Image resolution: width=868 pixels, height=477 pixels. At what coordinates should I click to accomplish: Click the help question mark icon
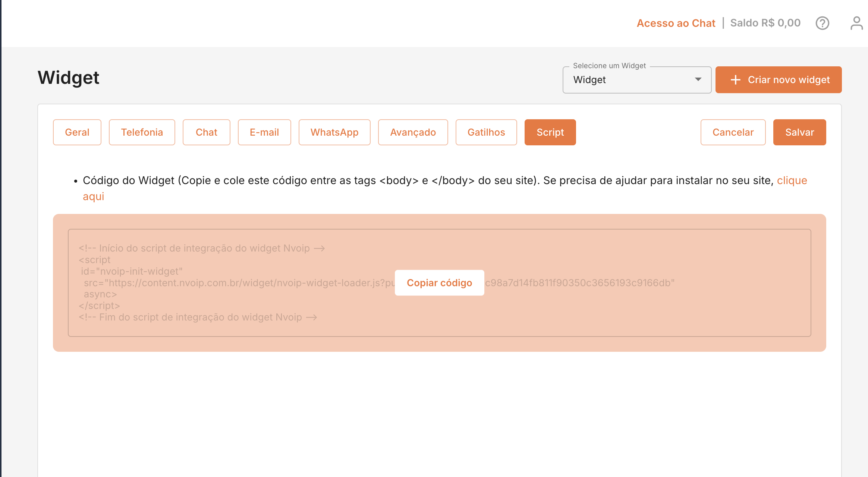point(822,23)
